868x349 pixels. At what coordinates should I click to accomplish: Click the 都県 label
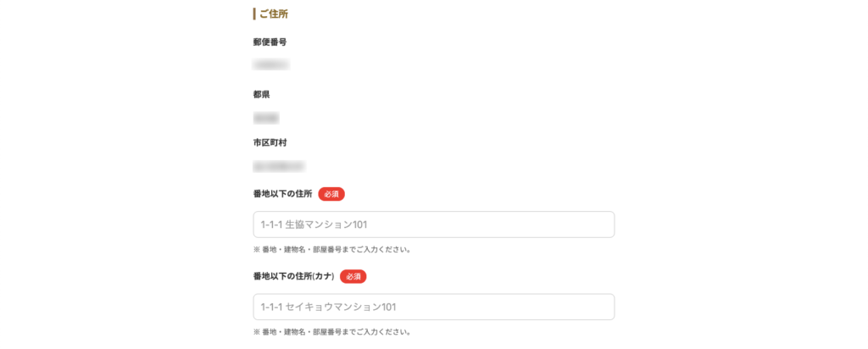262,95
